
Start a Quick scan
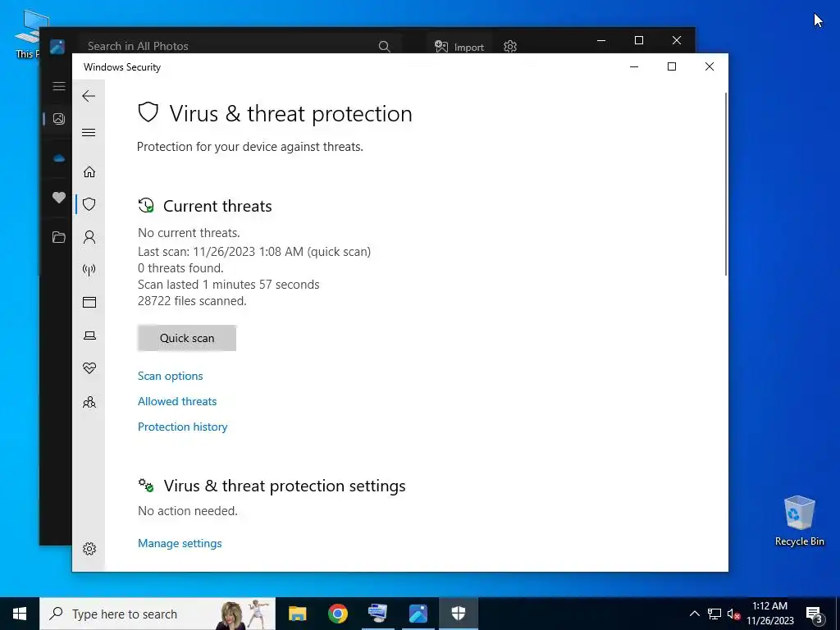click(x=187, y=338)
